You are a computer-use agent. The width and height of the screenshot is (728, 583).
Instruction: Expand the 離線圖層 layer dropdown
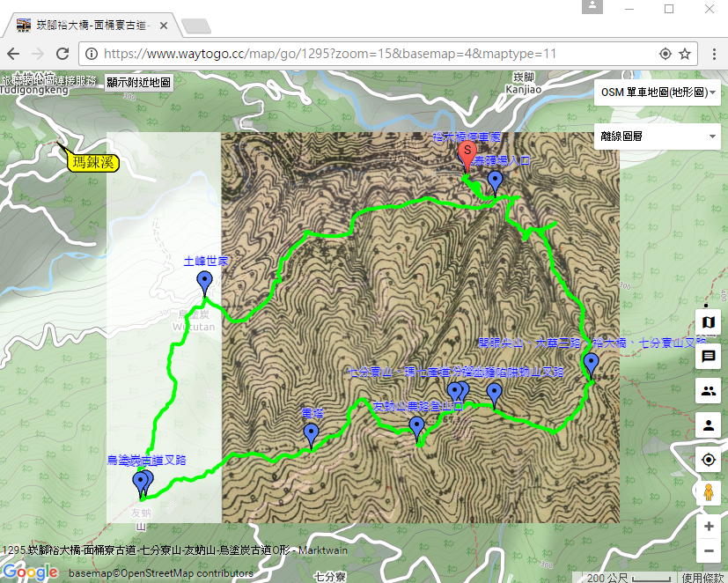point(657,137)
